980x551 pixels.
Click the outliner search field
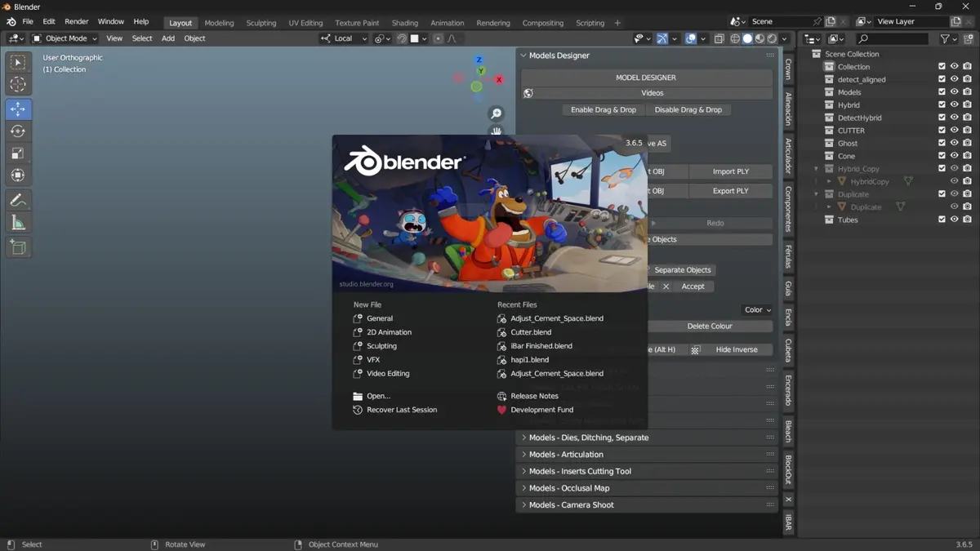892,38
